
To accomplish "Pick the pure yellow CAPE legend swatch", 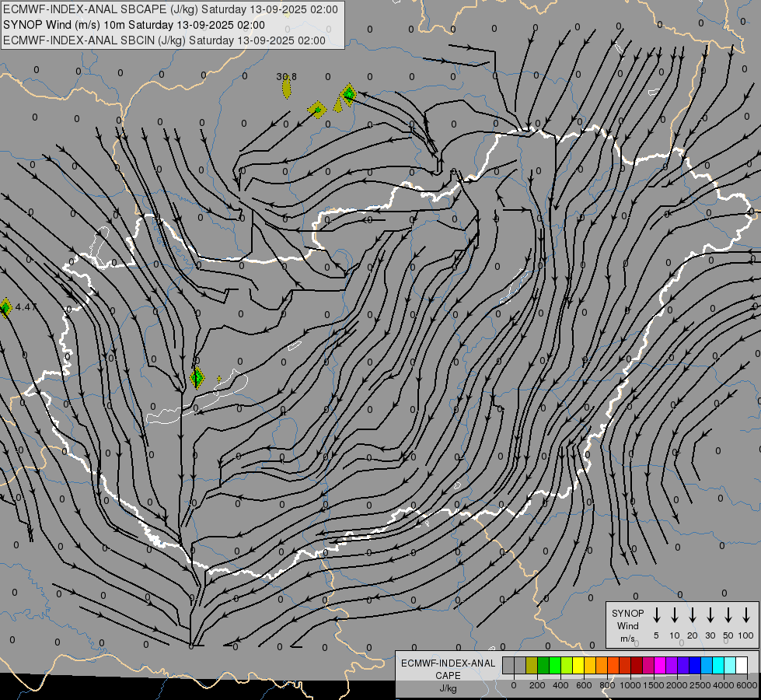I will [578, 665].
